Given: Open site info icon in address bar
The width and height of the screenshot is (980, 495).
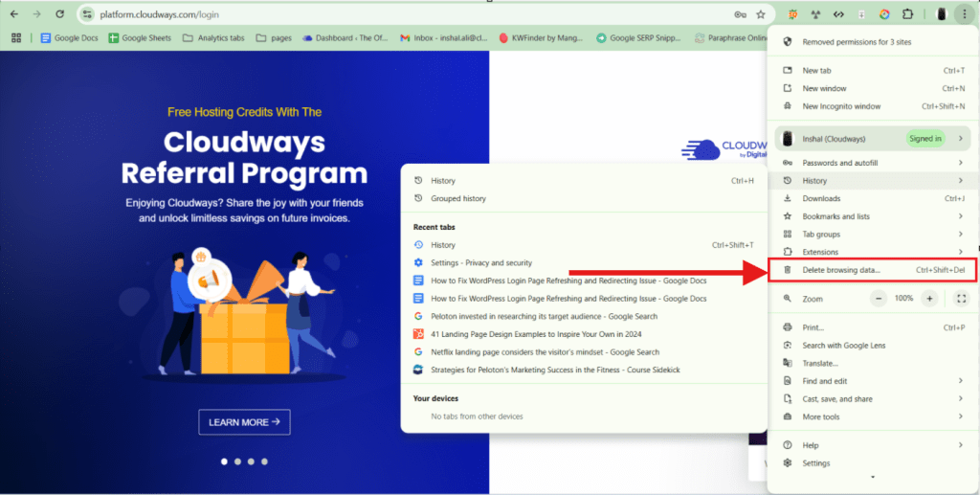Looking at the screenshot, I should [87, 14].
